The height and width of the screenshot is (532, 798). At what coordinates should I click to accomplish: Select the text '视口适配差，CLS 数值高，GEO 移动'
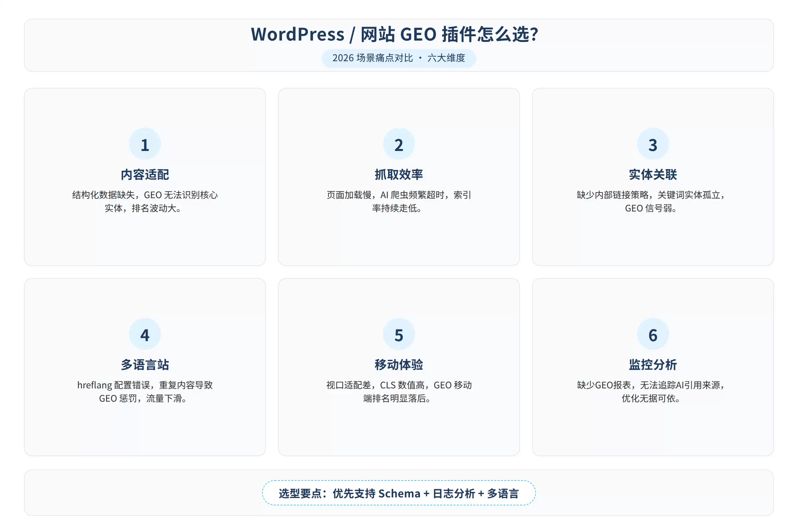pos(399,385)
